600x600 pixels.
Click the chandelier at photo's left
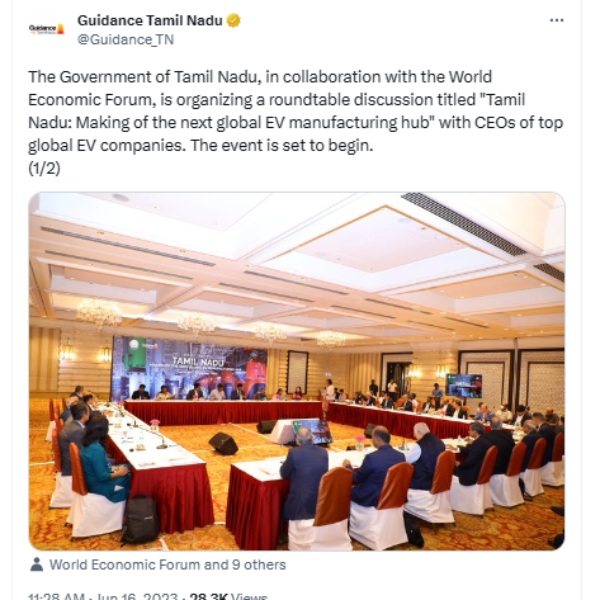pos(99,313)
